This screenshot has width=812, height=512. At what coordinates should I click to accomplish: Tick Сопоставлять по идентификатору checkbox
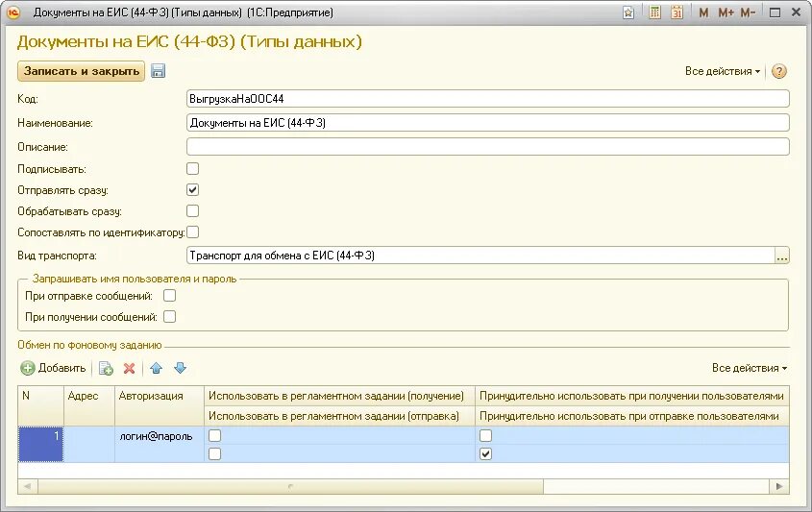[192, 232]
